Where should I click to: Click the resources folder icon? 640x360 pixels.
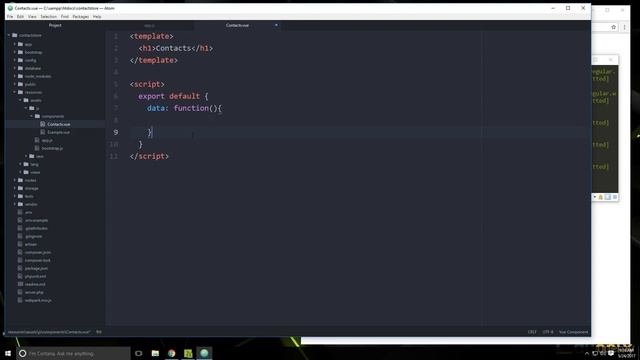click(x=20, y=92)
